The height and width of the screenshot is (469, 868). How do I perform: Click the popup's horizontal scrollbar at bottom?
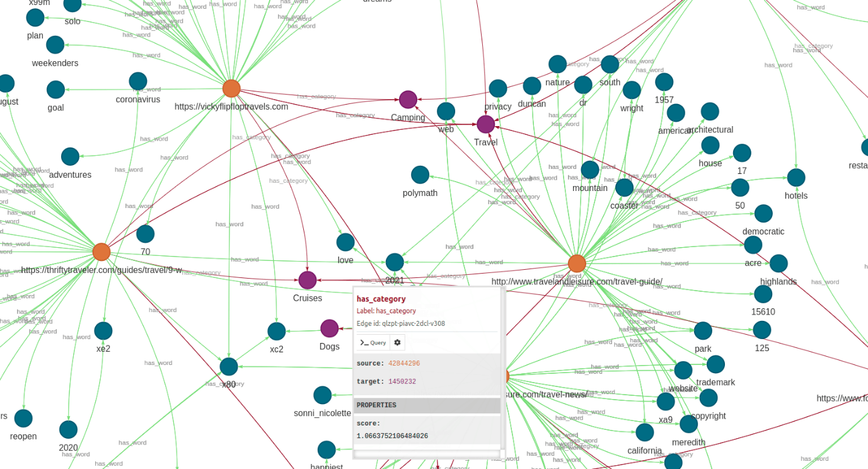click(x=427, y=453)
